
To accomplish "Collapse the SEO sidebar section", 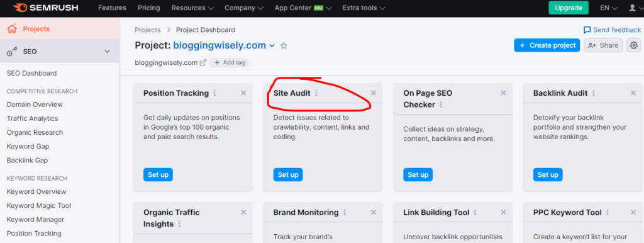I will (107, 52).
